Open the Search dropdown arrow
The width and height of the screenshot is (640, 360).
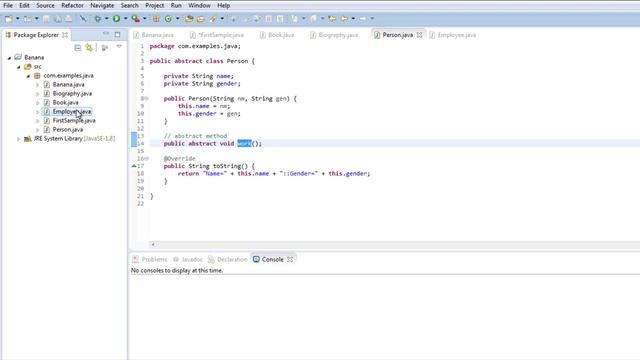tap(222, 19)
